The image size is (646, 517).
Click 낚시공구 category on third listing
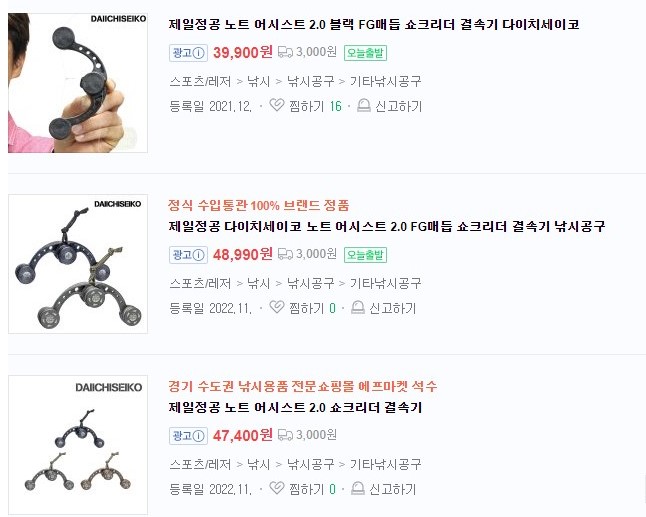(310, 464)
